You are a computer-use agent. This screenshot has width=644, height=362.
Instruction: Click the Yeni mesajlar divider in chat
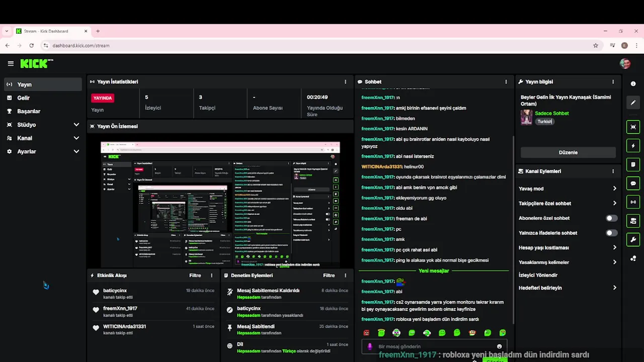(x=434, y=271)
